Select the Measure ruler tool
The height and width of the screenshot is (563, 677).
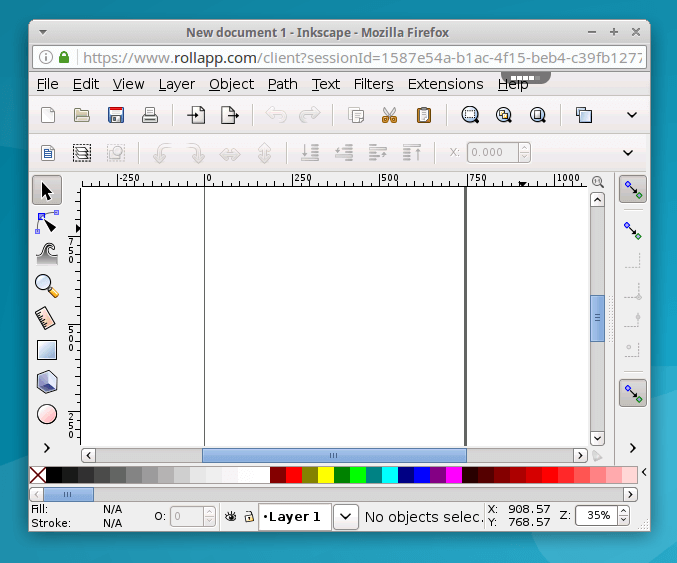(47, 318)
